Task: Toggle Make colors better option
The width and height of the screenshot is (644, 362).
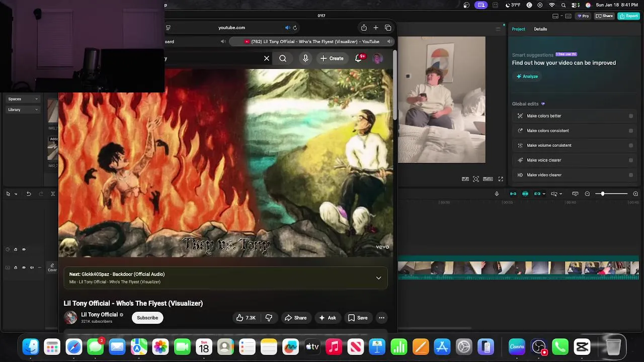Action: [x=630, y=116]
